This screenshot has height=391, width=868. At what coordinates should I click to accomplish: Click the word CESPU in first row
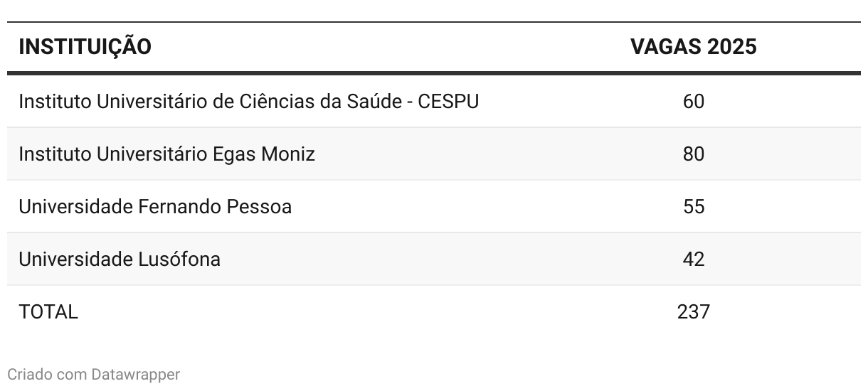(x=448, y=102)
